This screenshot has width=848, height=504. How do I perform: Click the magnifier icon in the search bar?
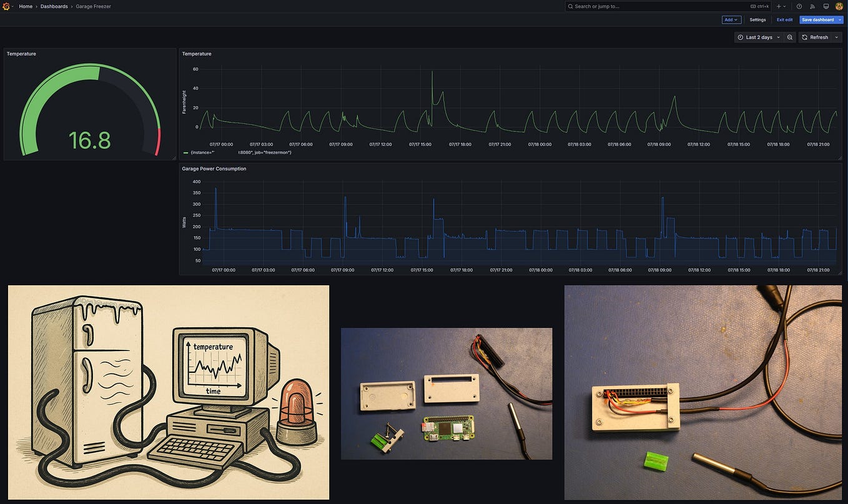point(570,6)
